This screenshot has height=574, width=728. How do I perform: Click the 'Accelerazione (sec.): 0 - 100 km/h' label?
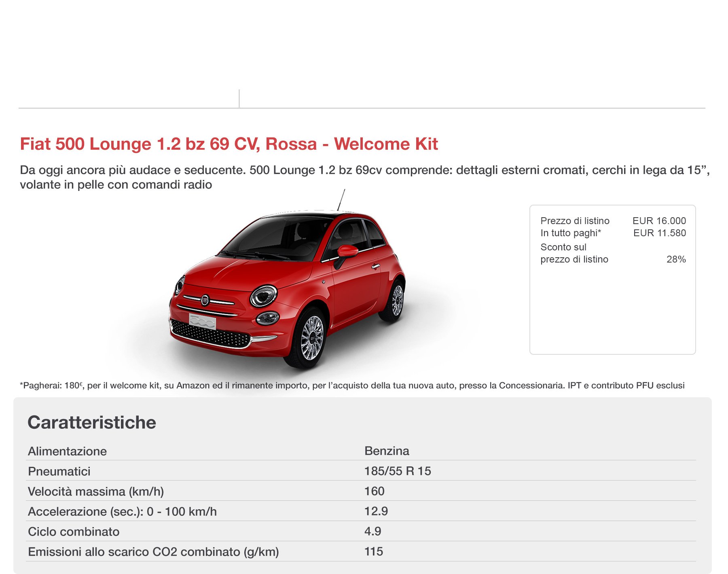pos(122,512)
